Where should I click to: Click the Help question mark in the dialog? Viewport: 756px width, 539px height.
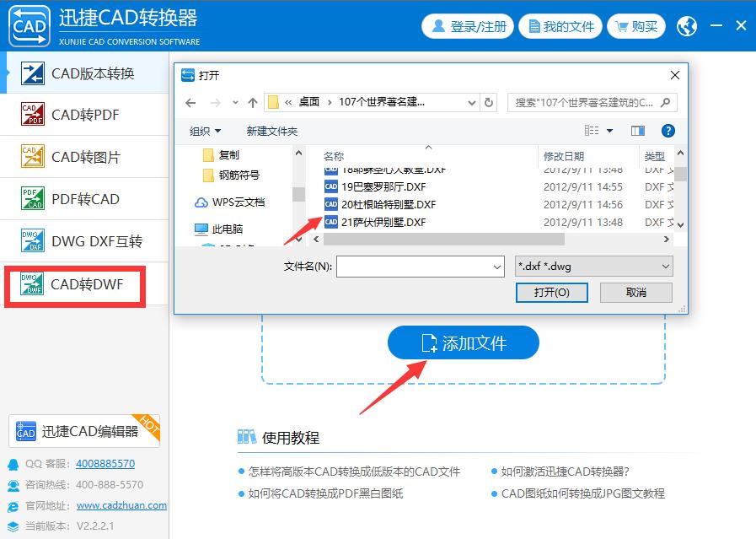(x=668, y=130)
